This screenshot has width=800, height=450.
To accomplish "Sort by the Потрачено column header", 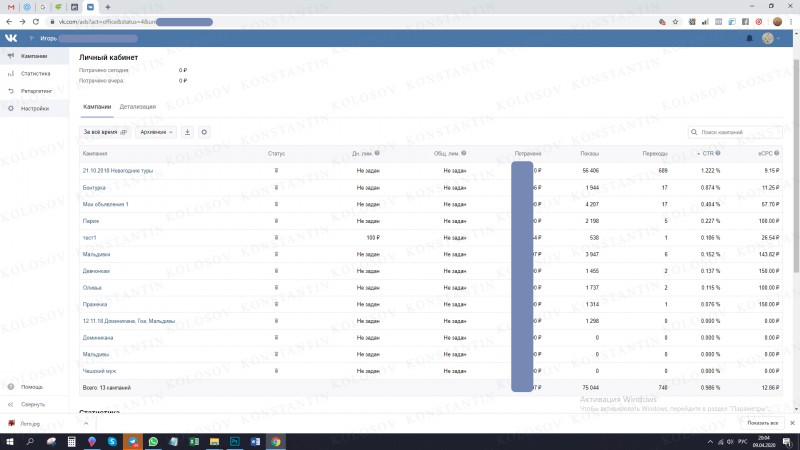I will [x=528, y=154].
